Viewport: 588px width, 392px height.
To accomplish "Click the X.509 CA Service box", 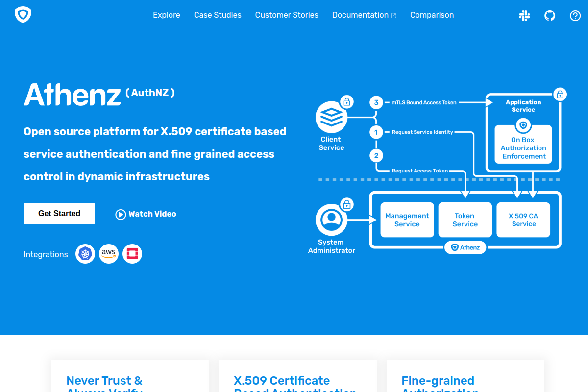I will (x=524, y=220).
